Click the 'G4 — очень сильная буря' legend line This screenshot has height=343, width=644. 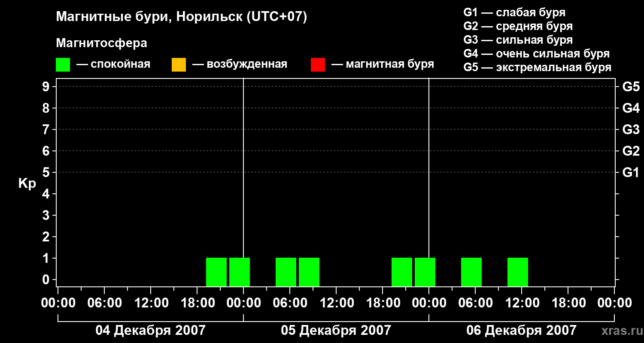[536, 54]
